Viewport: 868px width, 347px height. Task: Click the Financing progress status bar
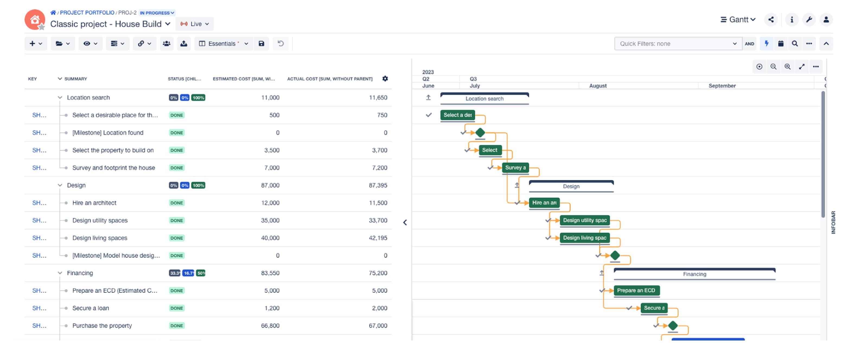point(187,273)
